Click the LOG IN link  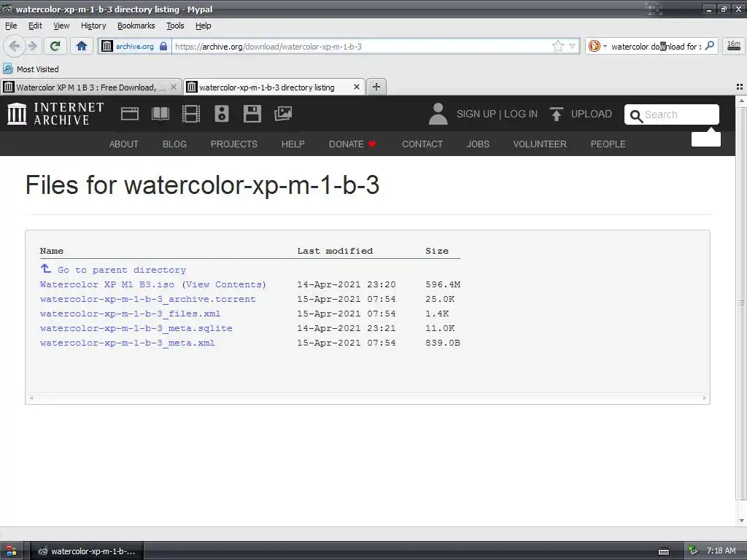coord(521,114)
